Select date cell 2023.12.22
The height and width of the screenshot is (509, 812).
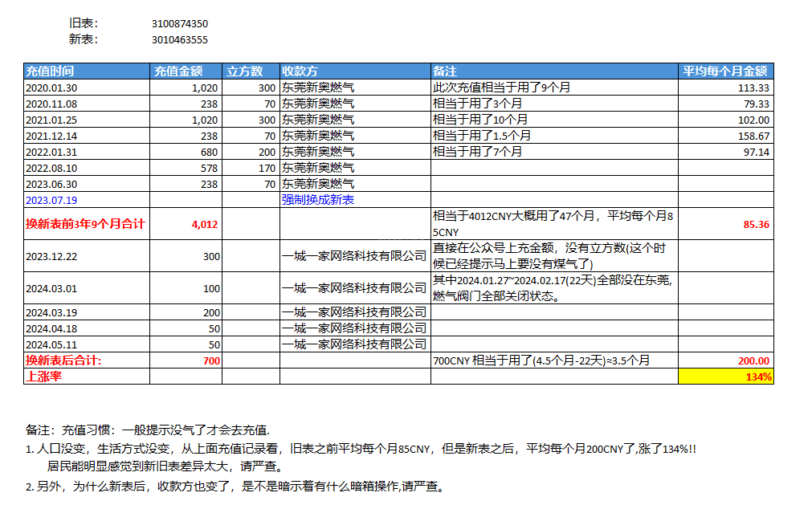[x=87, y=256]
